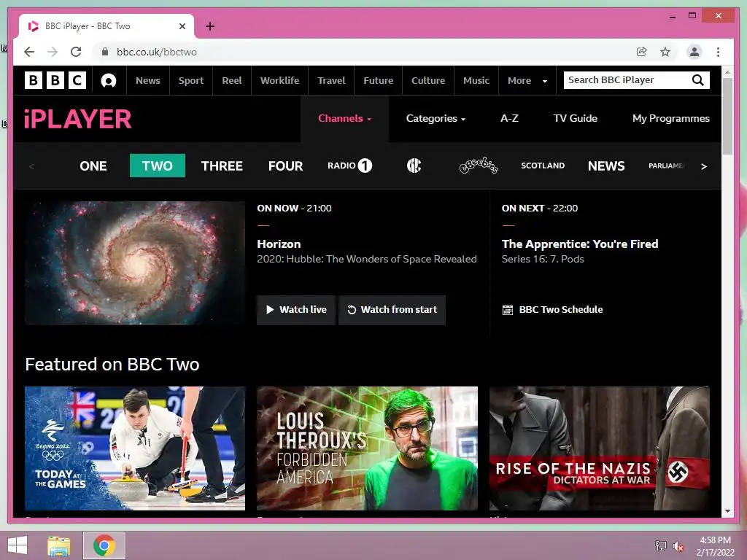This screenshot has width=747, height=560.
Task: Click the share page icon in address bar
Action: (x=642, y=52)
